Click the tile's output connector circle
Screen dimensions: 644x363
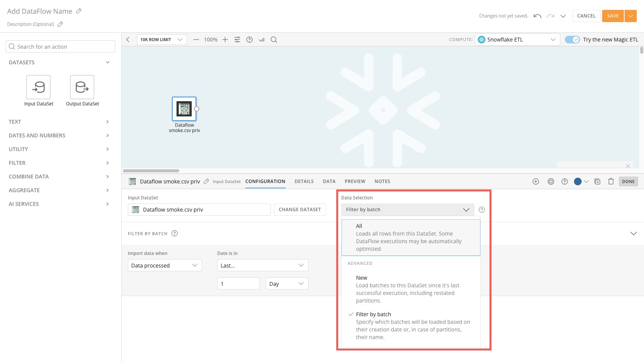(x=197, y=109)
